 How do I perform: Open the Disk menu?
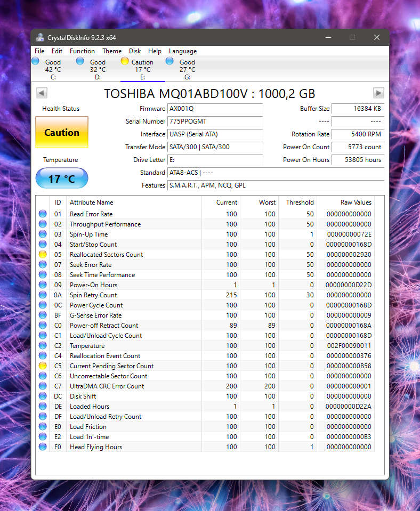point(135,51)
